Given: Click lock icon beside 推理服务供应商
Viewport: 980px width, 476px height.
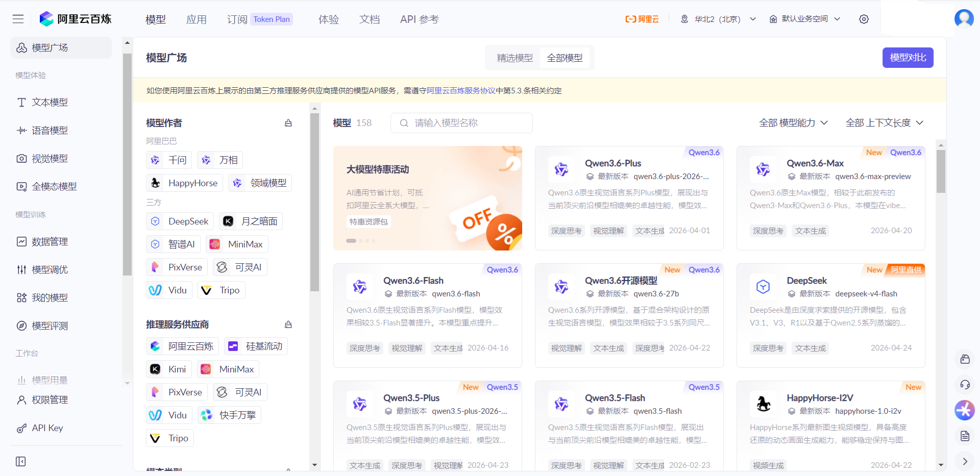Looking at the screenshot, I should point(288,324).
